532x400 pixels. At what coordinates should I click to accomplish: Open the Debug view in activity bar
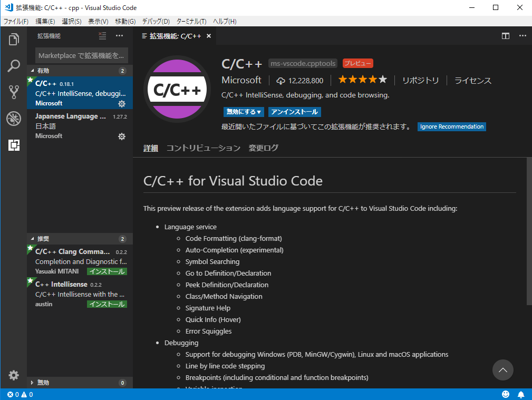tap(14, 119)
